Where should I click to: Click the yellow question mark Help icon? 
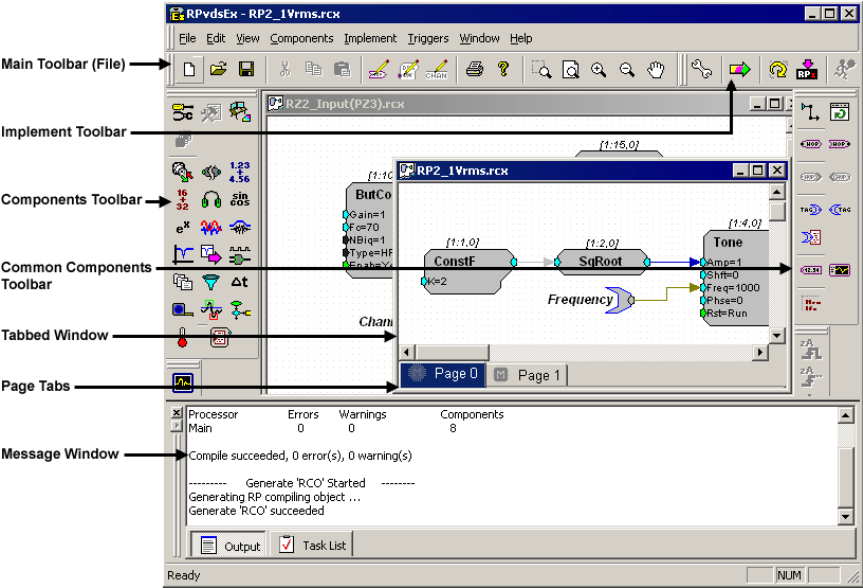pos(503,69)
